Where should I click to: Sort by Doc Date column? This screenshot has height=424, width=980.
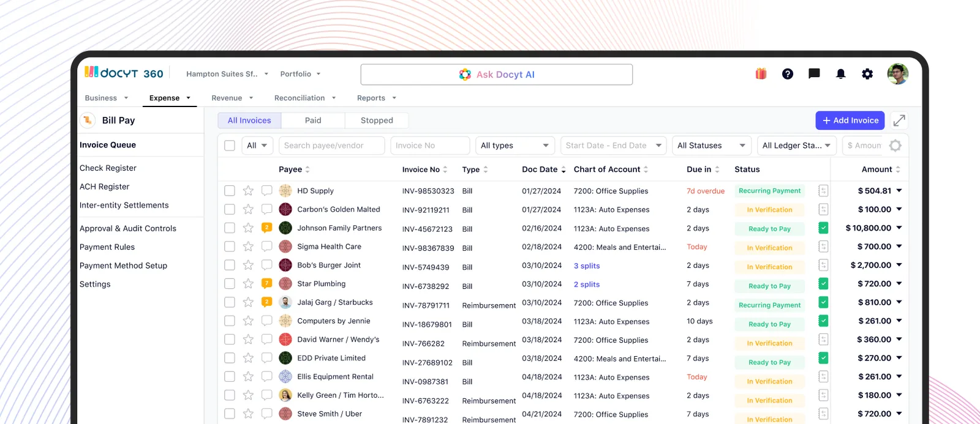[x=543, y=169]
